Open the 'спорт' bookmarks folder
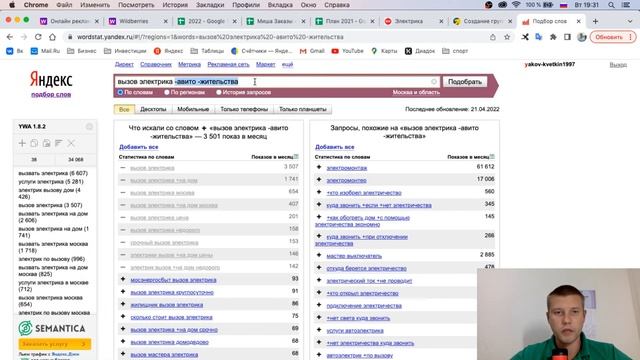Viewport: 640px width, 360px height. pyautogui.click(x=455, y=51)
